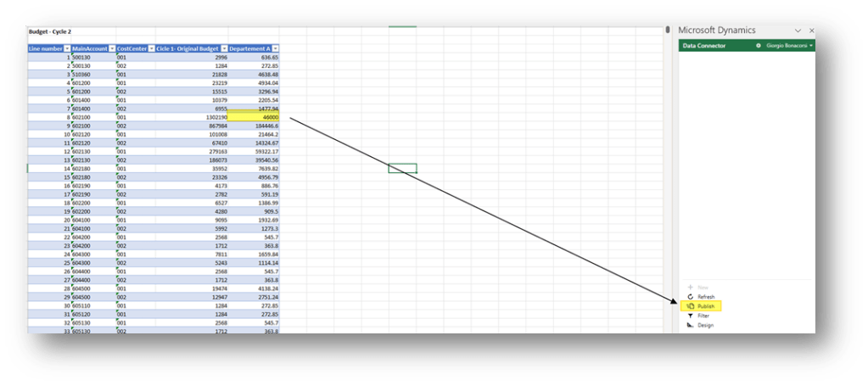
Task: Open the Giorgio Bonaconsi user dropdown
Action: tap(789, 45)
